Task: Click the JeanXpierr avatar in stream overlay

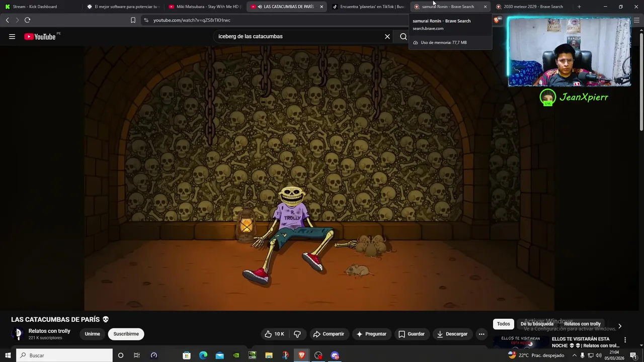Action: tap(547, 97)
